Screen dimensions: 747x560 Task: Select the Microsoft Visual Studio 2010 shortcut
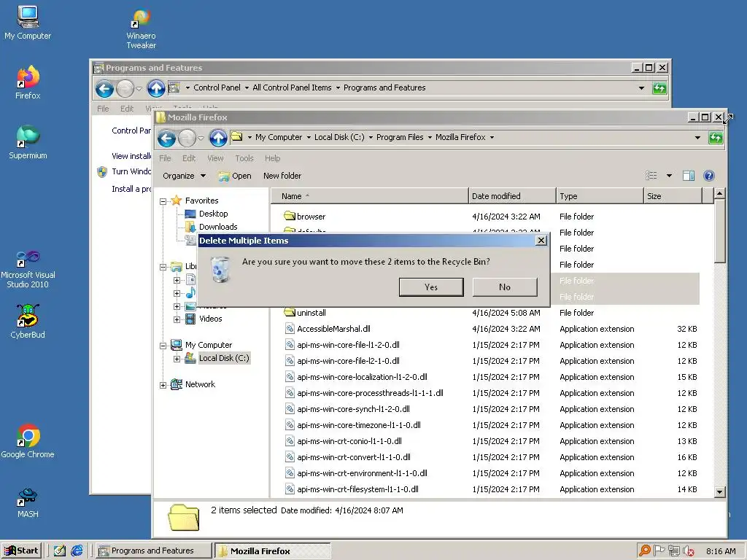28,269
